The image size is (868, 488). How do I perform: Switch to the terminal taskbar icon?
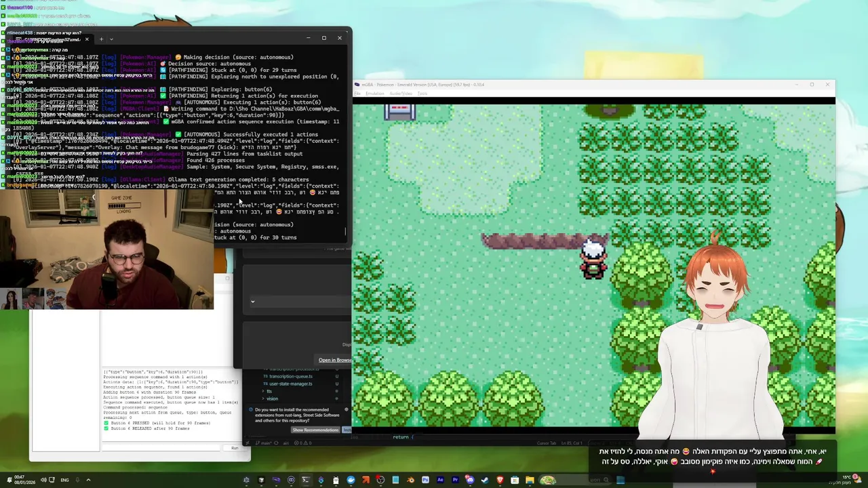306,480
